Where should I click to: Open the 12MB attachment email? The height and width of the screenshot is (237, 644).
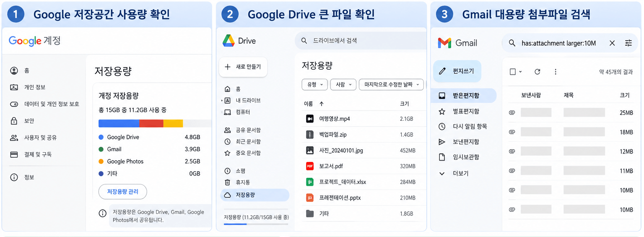(x=571, y=151)
